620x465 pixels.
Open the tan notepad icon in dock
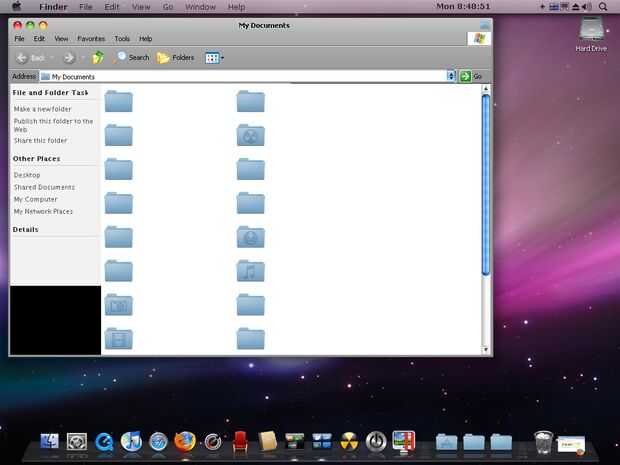pyautogui.click(x=267, y=441)
